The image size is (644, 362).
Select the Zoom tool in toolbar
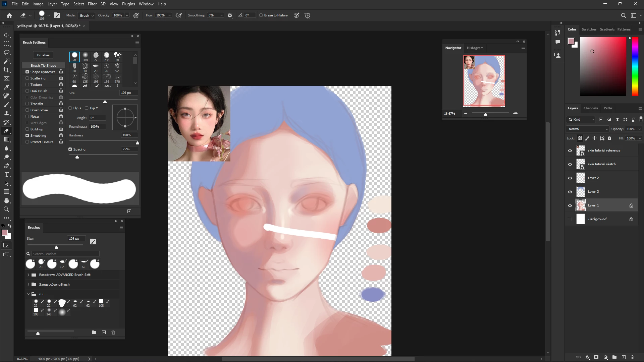6,209
